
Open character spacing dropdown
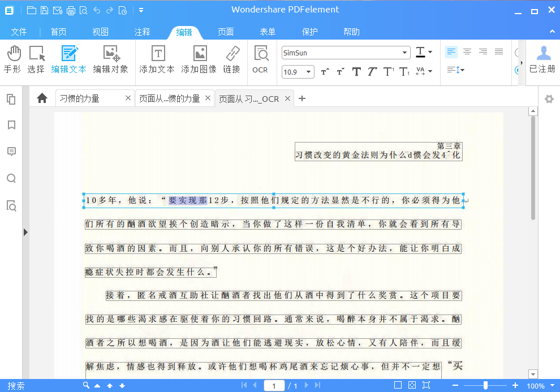click(430, 71)
